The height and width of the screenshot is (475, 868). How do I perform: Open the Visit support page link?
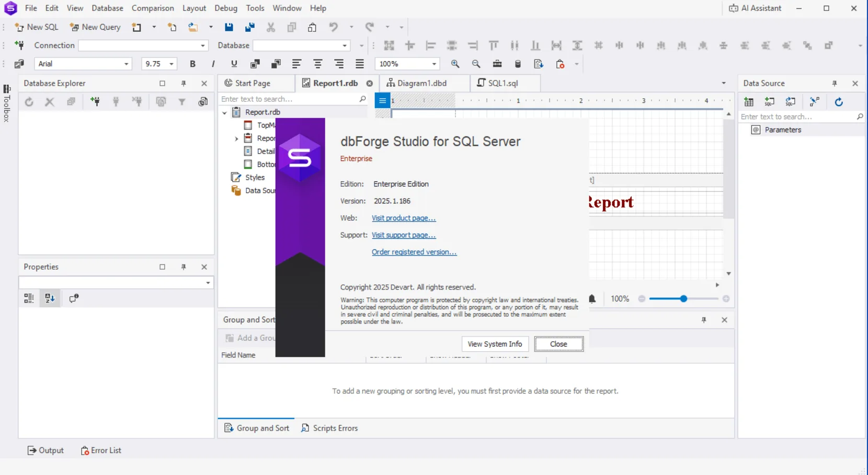(x=404, y=235)
